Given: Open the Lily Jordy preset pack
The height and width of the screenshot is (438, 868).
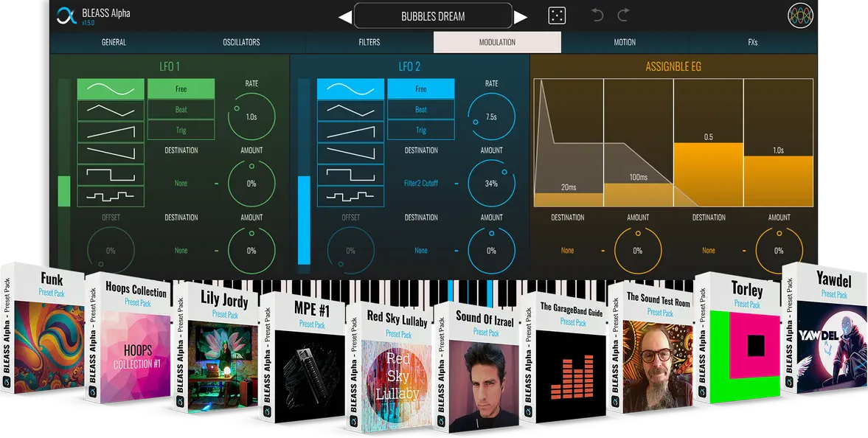Looking at the screenshot, I should (x=216, y=347).
